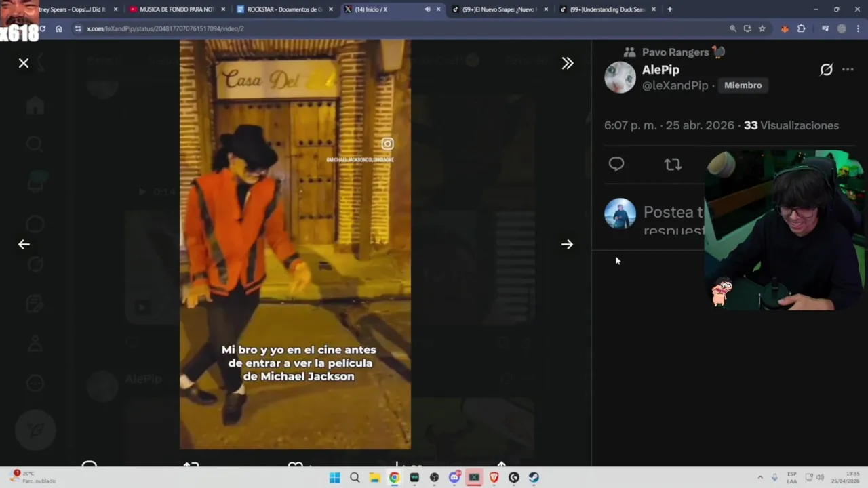Expand the system tray hidden icons chevron
Screen dimensions: 868x488
pyautogui.click(x=760, y=477)
